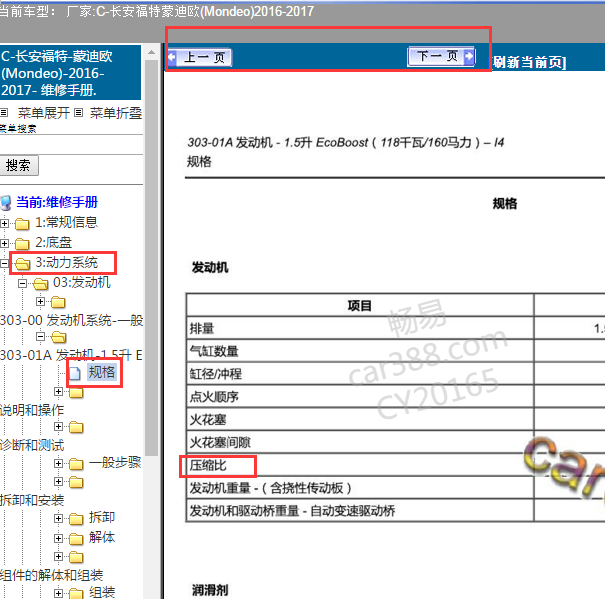Expand the 2:底盘 tree node
Image resolution: width=605 pixels, height=599 pixels.
[x=4, y=243]
